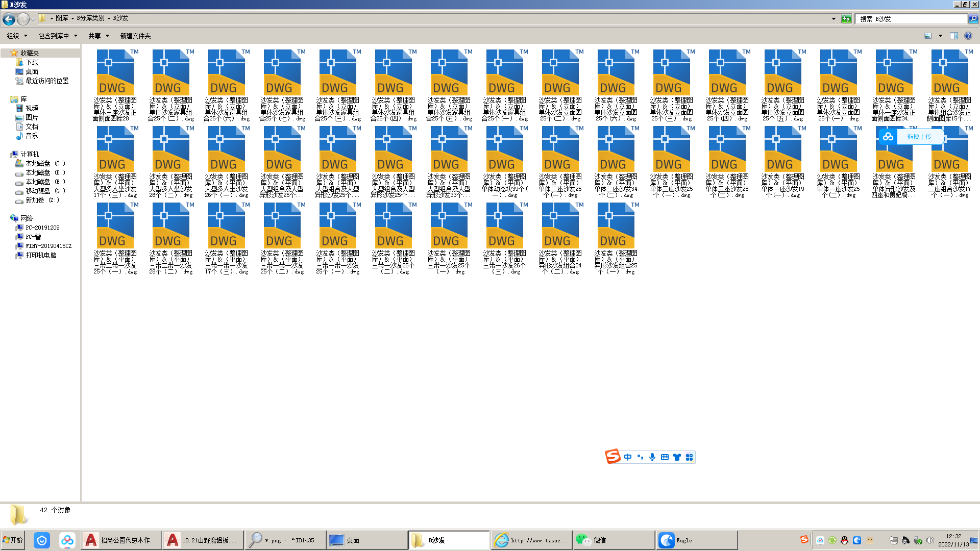Toggle the preview pane

click(x=953, y=36)
